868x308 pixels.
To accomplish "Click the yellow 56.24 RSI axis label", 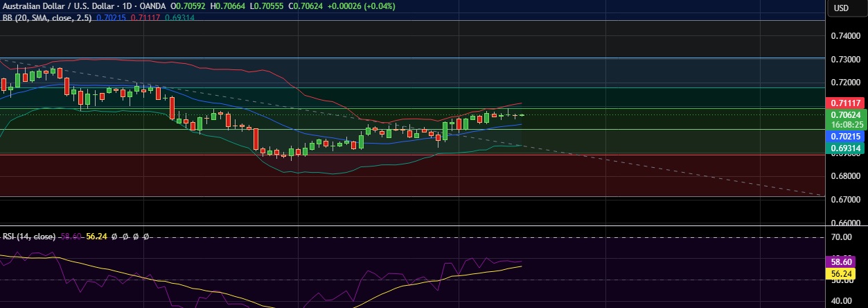I will [841, 273].
